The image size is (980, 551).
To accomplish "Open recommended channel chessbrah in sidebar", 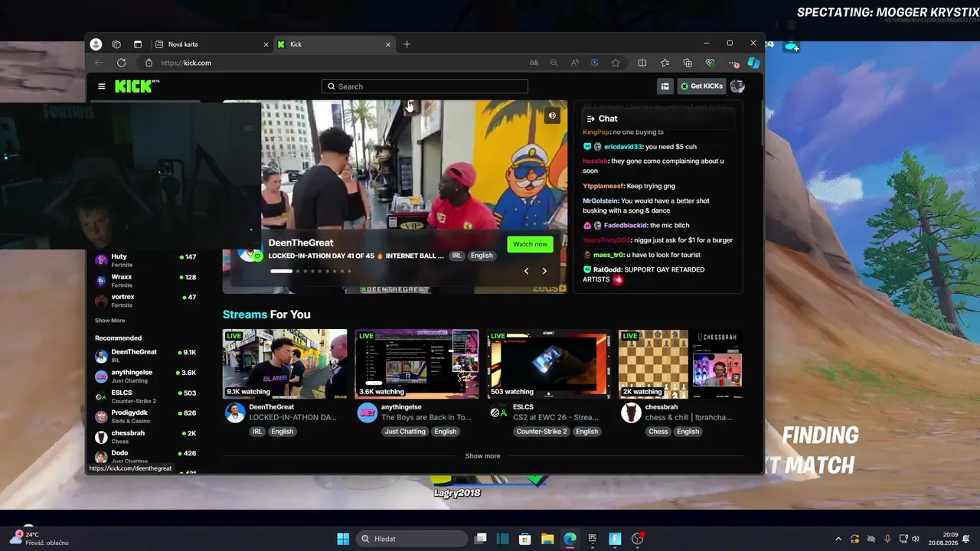I will [x=145, y=437].
